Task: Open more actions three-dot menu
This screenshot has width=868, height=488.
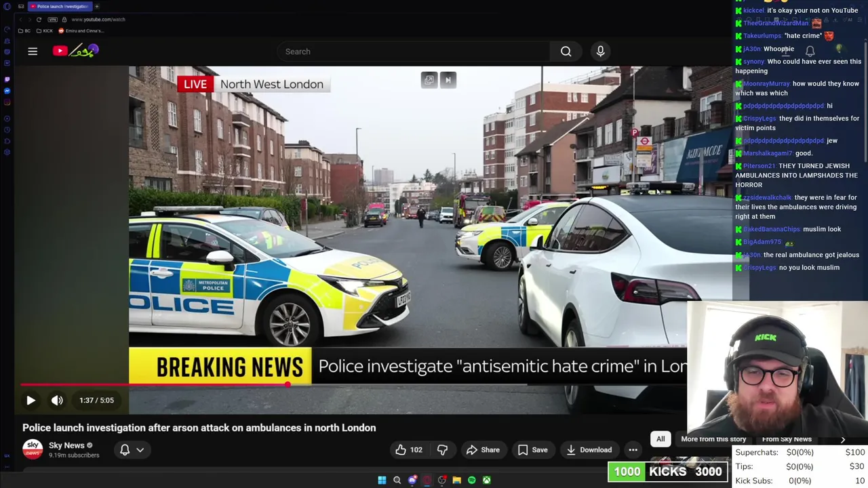Action: tap(633, 450)
